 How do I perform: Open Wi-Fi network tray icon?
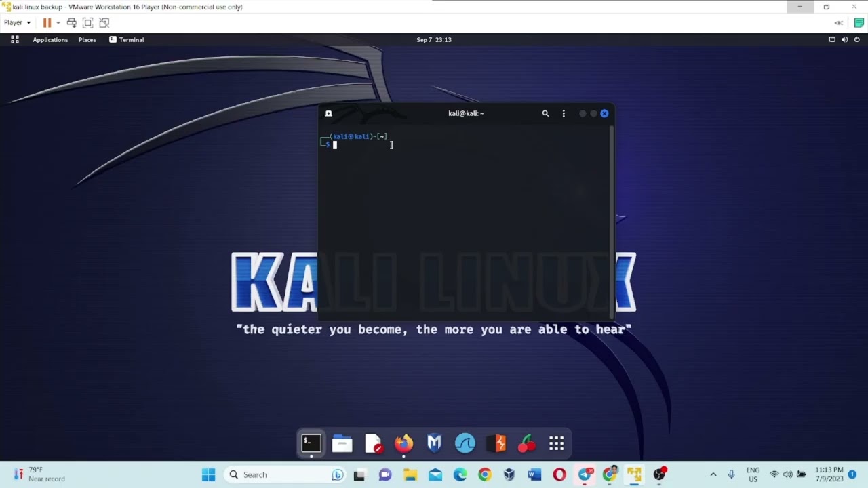coord(774,474)
